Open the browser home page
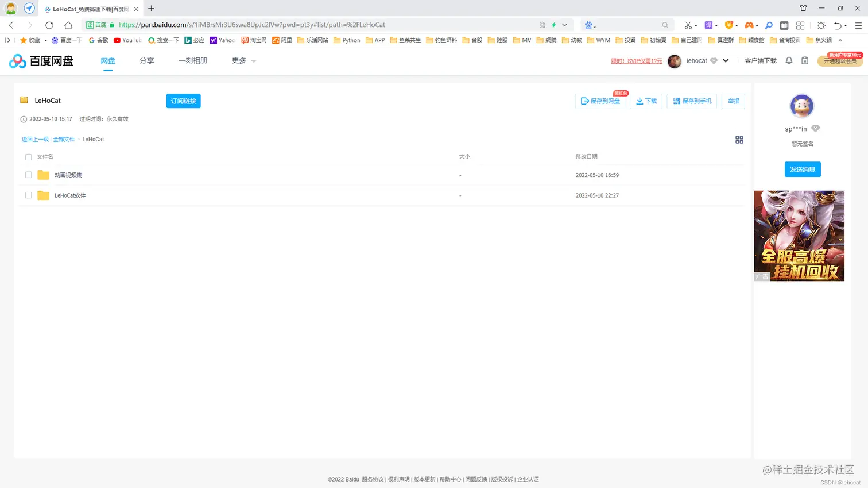This screenshot has height=489, width=868. 68,25
